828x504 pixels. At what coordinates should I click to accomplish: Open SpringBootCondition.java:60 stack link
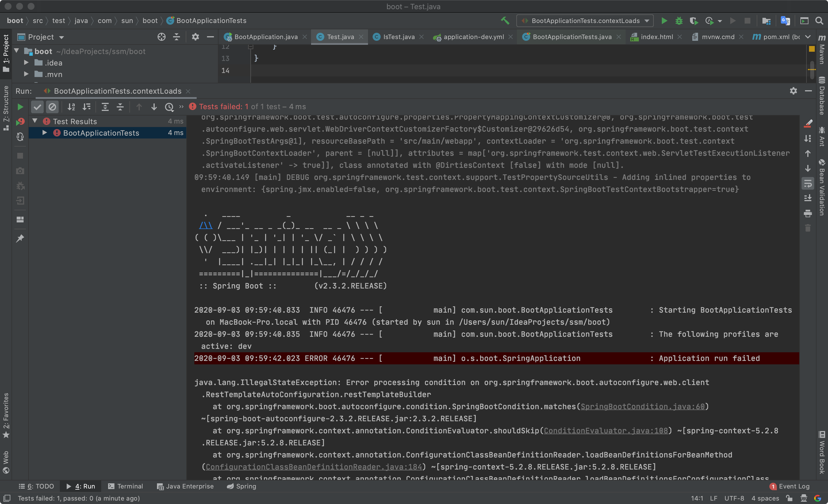pyautogui.click(x=643, y=407)
